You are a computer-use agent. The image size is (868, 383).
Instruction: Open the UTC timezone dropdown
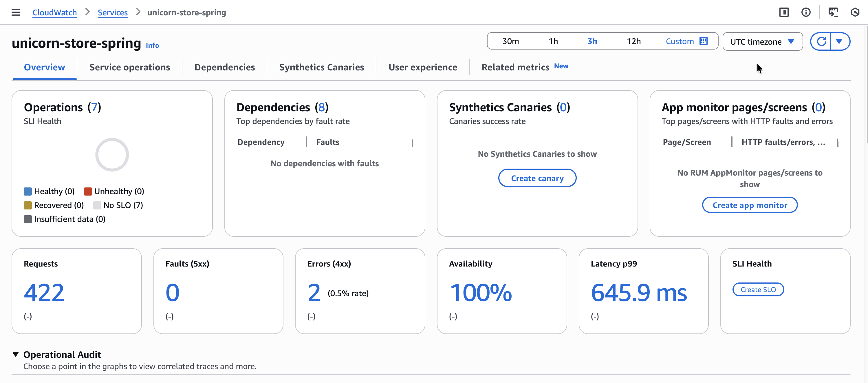pyautogui.click(x=762, y=41)
